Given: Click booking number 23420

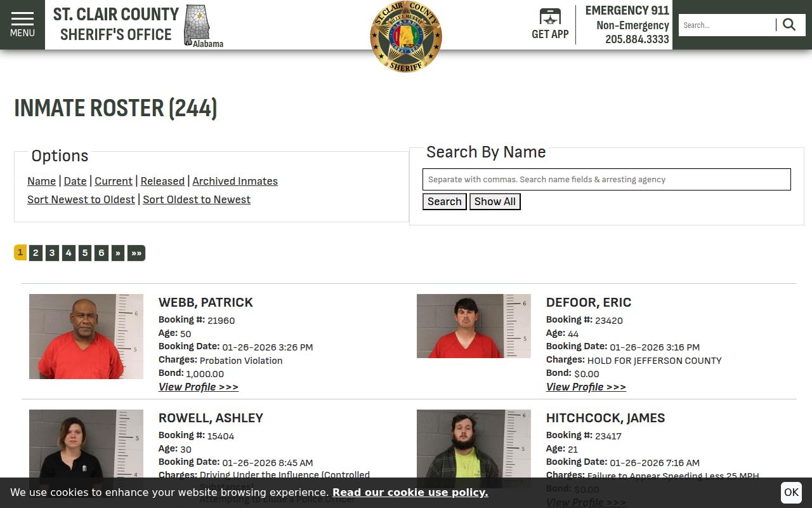Looking at the screenshot, I should [609, 321].
